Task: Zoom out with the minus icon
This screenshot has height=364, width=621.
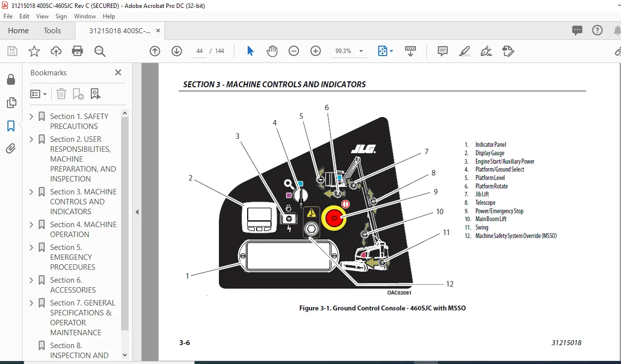Action: click(x=294, y=51)
